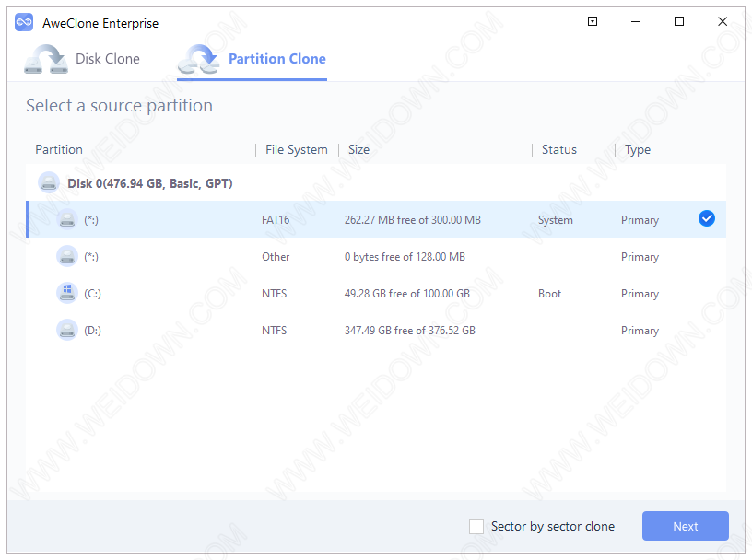Click the Boot status cell
The image size is (752, 560).
549,294
